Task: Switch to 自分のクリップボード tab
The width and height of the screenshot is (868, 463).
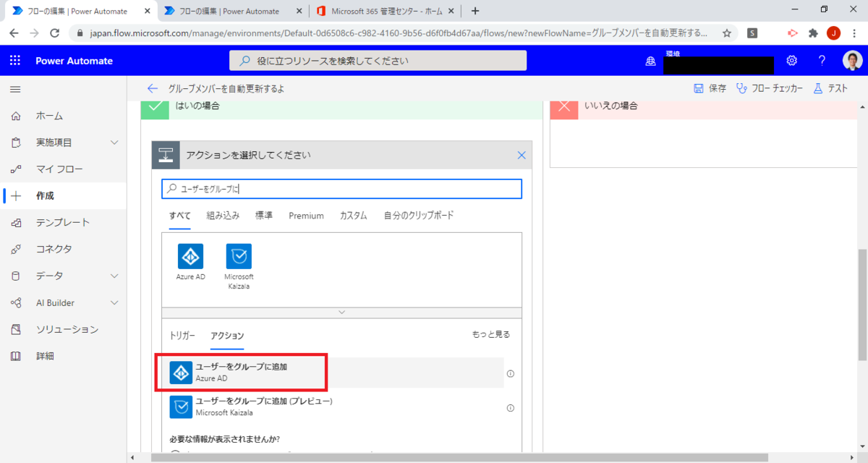Action: tap(419, 216)
